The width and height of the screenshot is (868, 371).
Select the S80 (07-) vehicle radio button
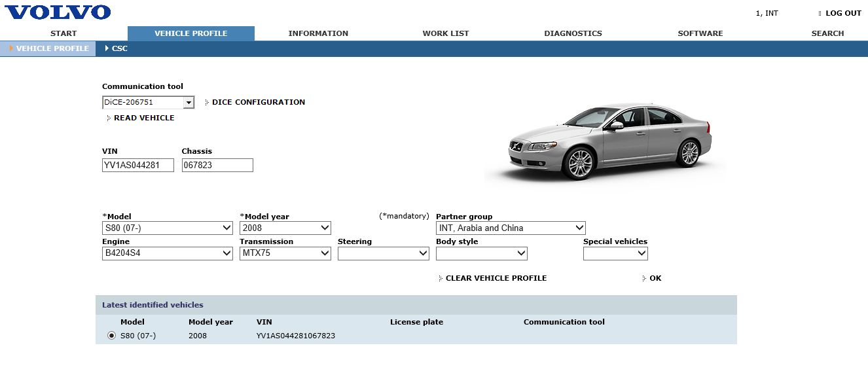tap(111, 336)
